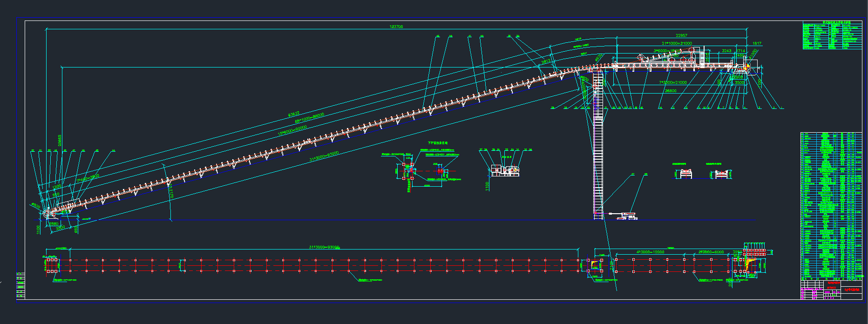
Task: Select the 93532 inclined dimension label
Action: pyautogui.click(x=294, y=114)
